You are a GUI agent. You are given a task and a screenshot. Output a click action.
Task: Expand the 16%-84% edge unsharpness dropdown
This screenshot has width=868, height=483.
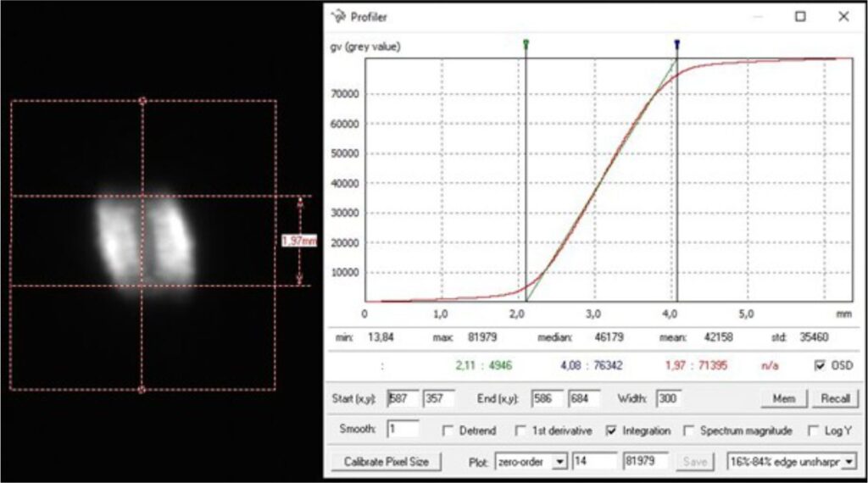849,462
